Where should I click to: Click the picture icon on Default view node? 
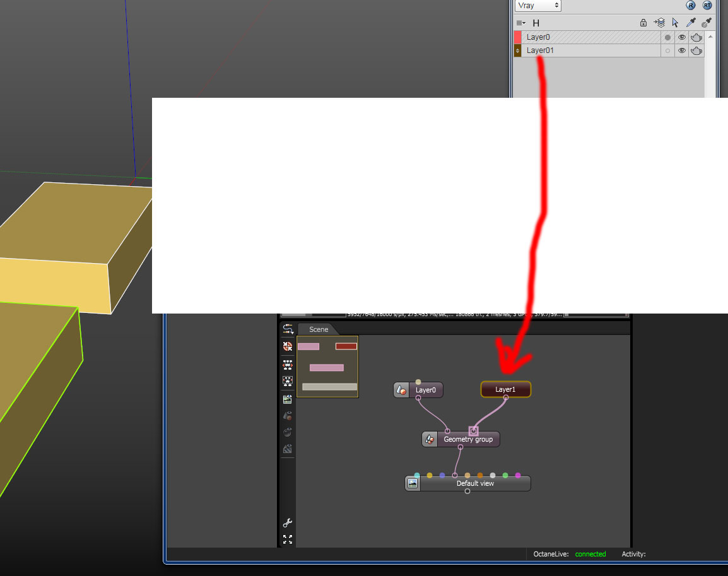(413, 483)
